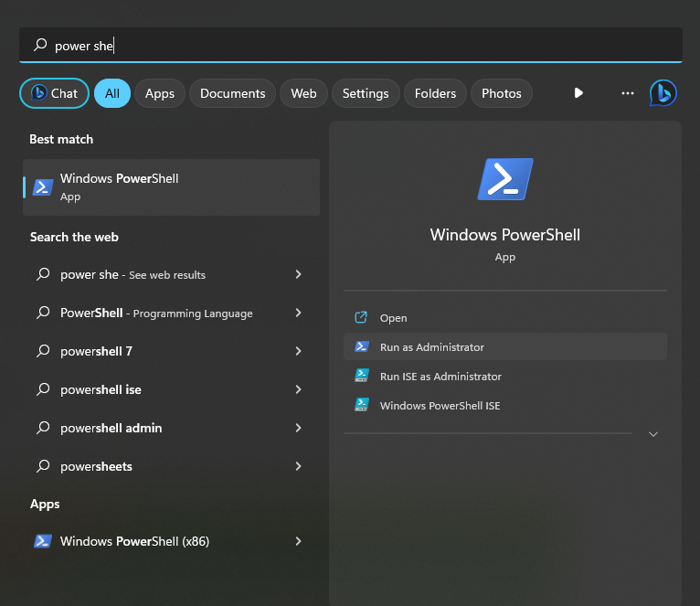Expand the 'powershell ise' suggestion chevron
This screenshot has width=700, height=606.
pos(298,389)
